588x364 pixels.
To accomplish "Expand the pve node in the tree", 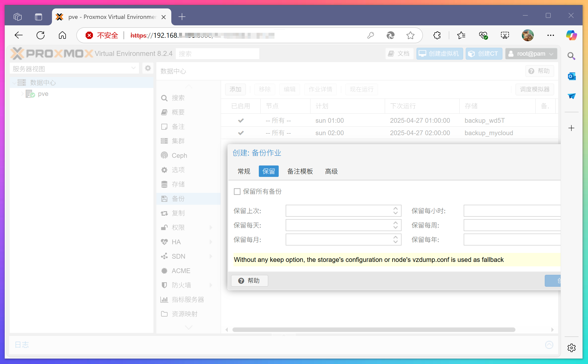I will (22, 94).
